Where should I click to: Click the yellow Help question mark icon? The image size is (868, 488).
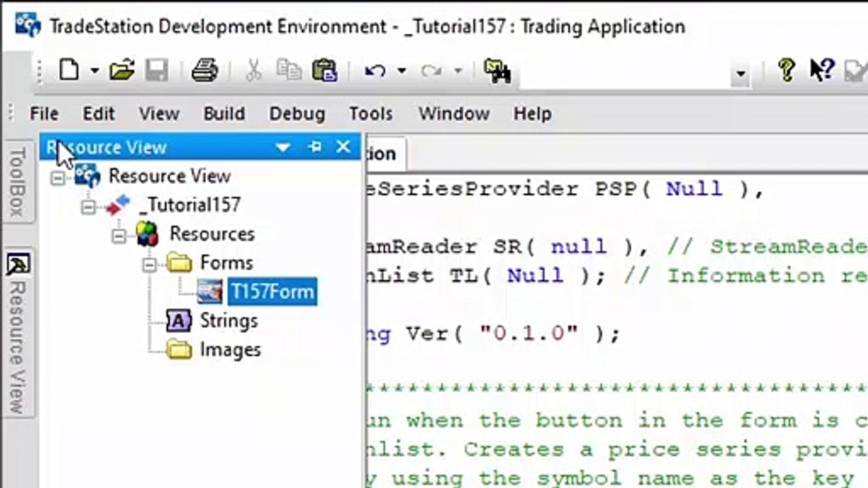(787, 70)
